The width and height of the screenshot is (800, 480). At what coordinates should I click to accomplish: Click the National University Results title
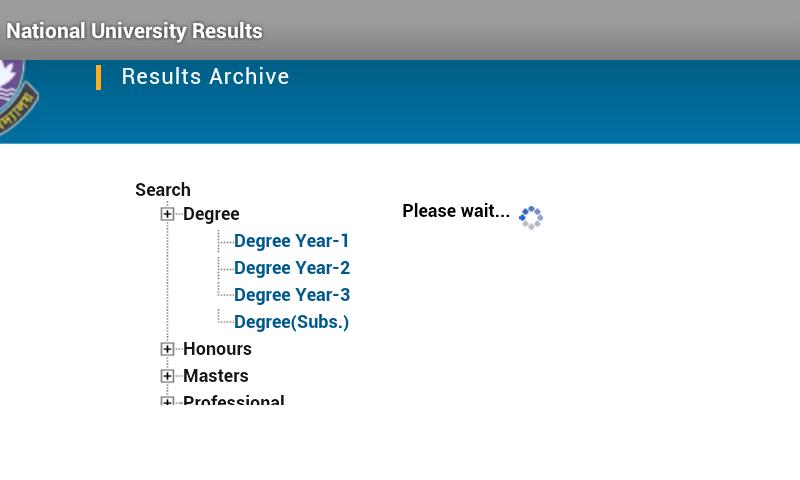point(134,31)
